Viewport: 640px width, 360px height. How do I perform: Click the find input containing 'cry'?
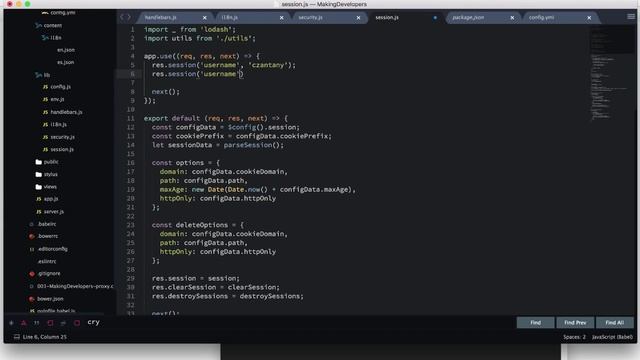[299, 322]
